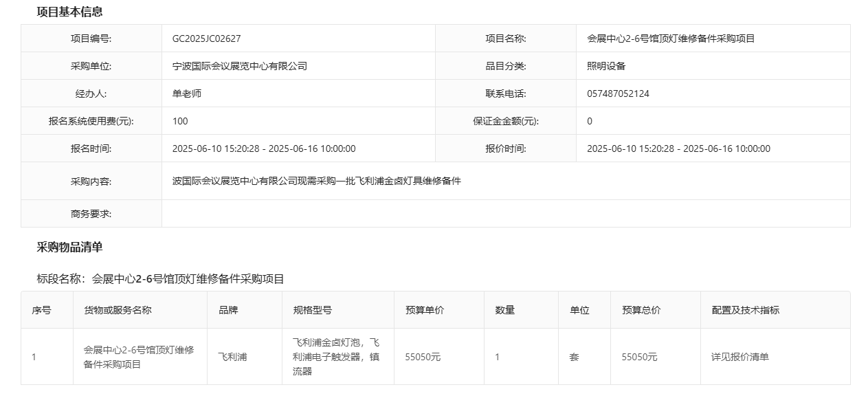Click the 报名时间 label

tap(91, 148)
